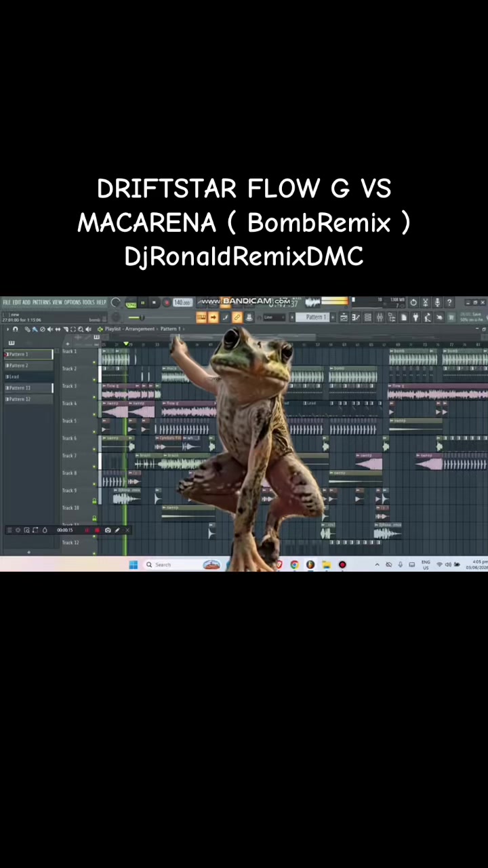Click the tempo field showing 140
Viewport: 488px width, 868px height.
[183, 302]
